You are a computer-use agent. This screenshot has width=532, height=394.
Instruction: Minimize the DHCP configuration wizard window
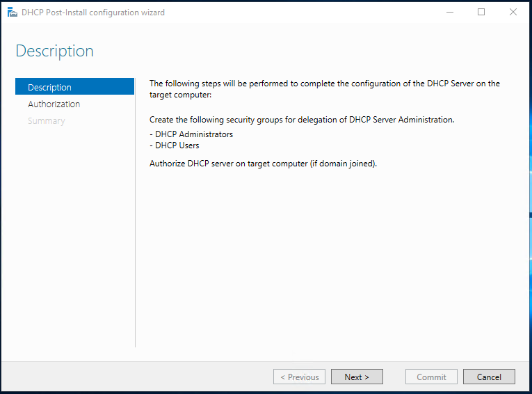[449, 13]
